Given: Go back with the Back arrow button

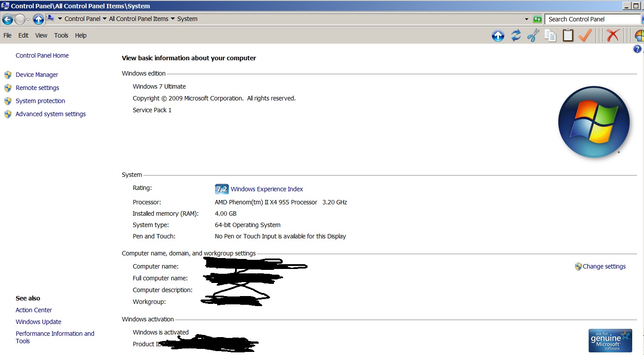Looking at the screenshot, I should click(8, 19).
